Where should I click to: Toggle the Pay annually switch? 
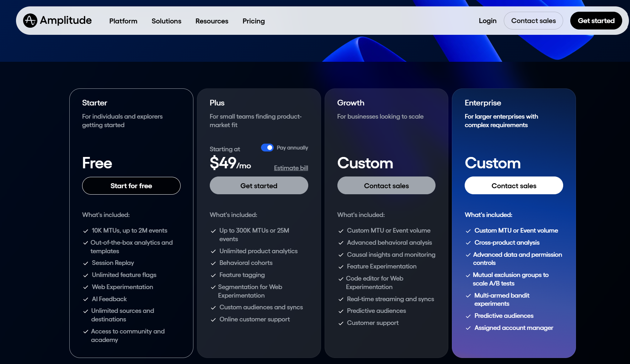click(267, 147)
